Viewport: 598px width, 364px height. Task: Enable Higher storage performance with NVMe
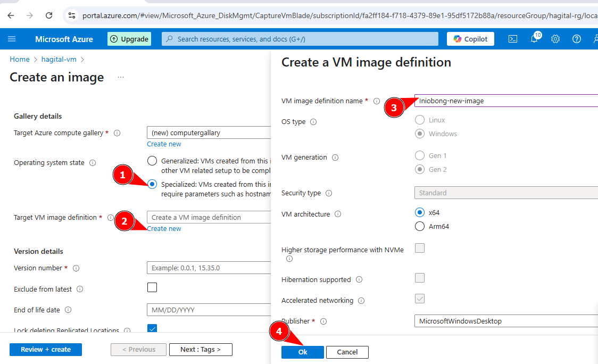tap(420, 248)
